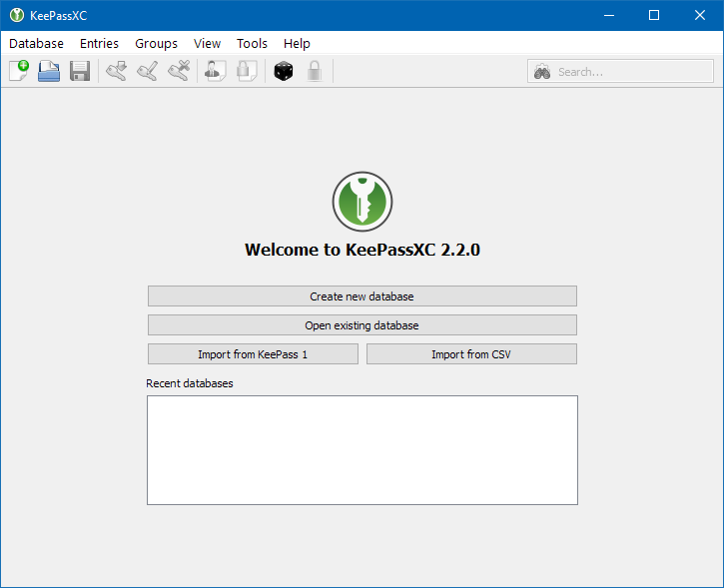This screenshot has width=724, height=588.
Task: Open the Help menu
Action: 297,43
